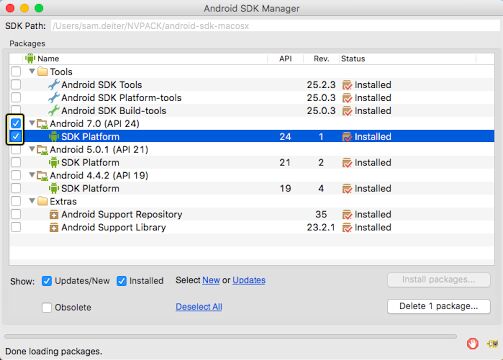Click the Android 7.0 (API 24) folder icon
Screen dimensions: 503x360
coord(42,124)
